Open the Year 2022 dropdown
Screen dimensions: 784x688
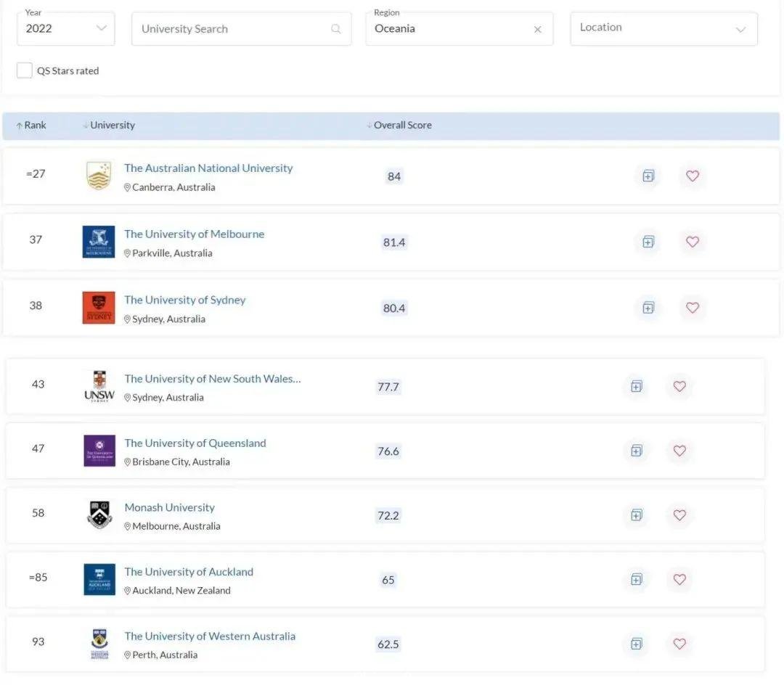pos(65,28)
